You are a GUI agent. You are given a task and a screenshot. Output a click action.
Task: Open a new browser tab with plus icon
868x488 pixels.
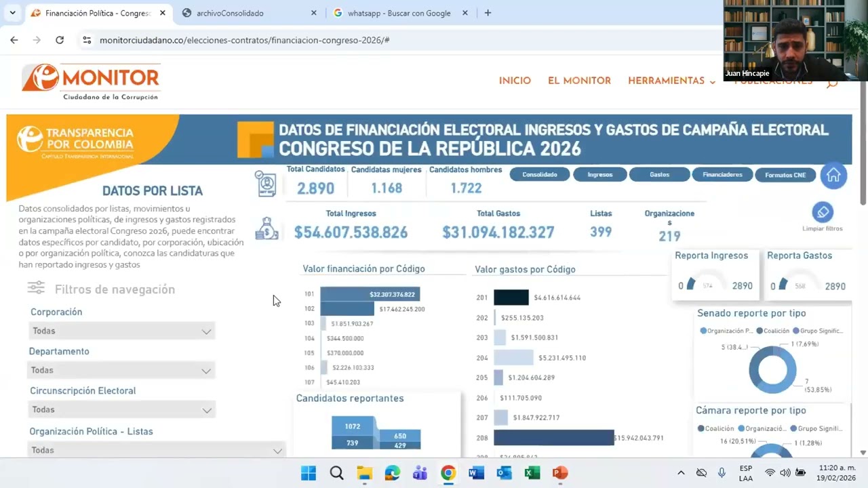coord(488,13)
